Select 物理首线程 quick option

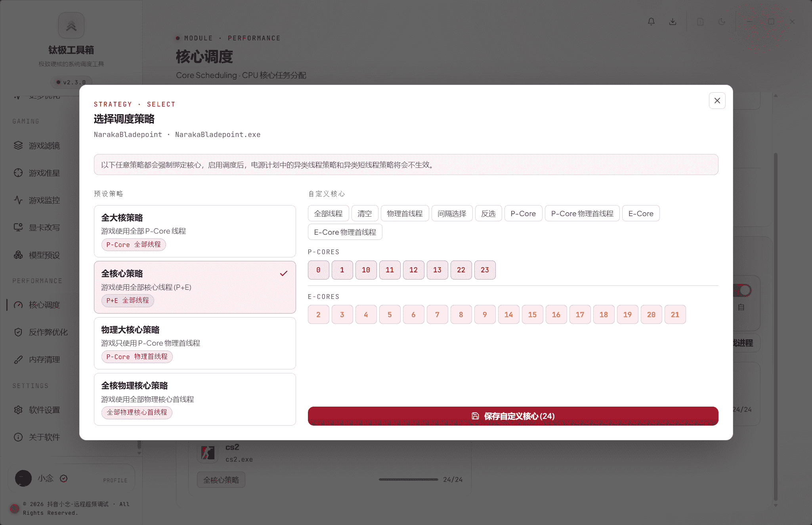405,213
